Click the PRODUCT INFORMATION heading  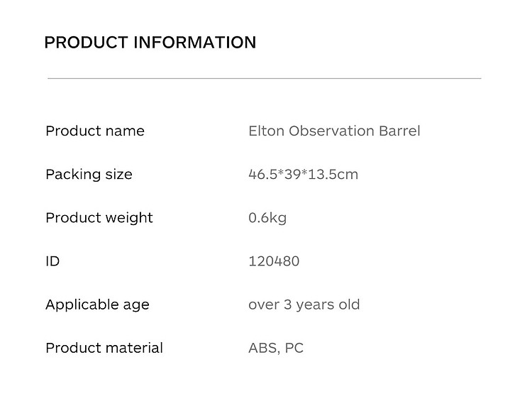pyautogui.click(x=150, y=43)
